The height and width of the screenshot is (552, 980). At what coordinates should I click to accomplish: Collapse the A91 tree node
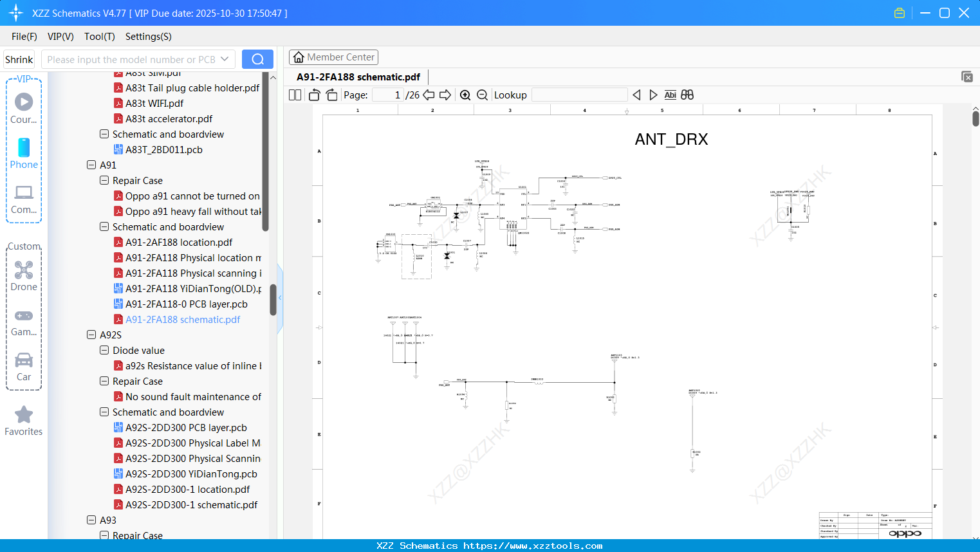click(x=91, y=165)
